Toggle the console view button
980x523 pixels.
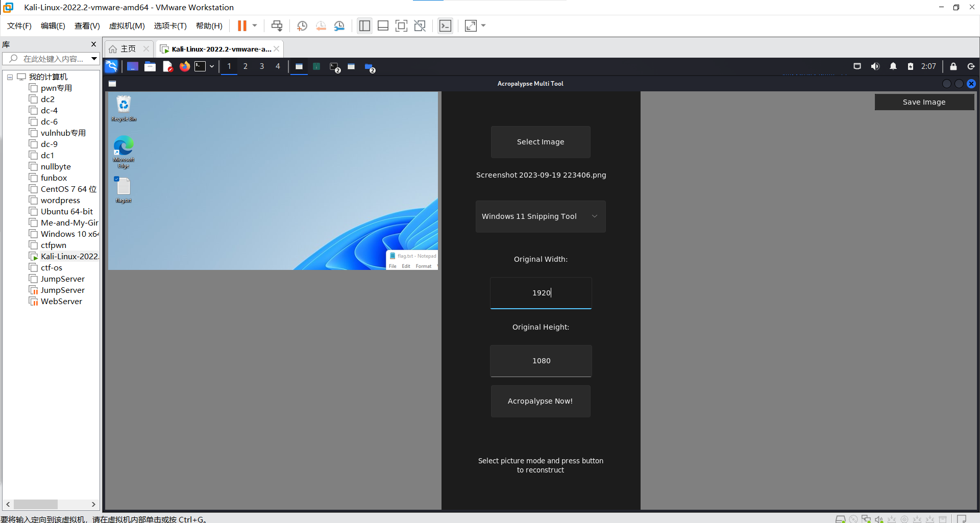click(x=445, y=26)
